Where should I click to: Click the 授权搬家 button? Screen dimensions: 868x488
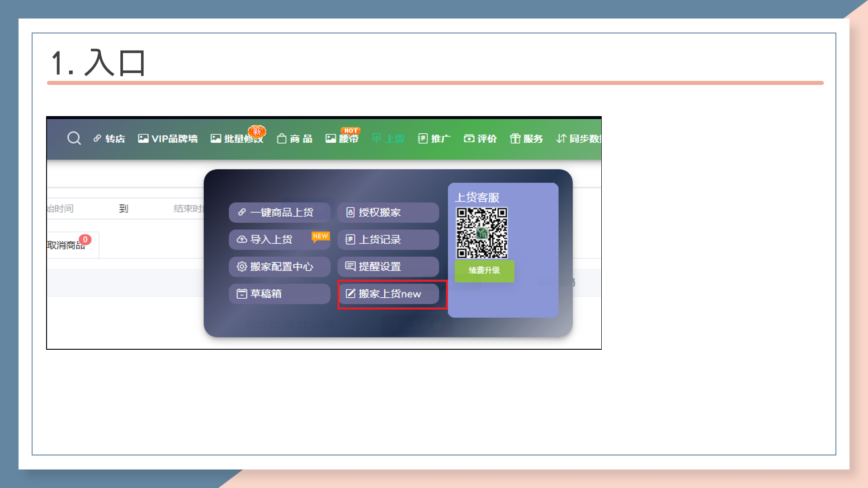coord(388,212)
